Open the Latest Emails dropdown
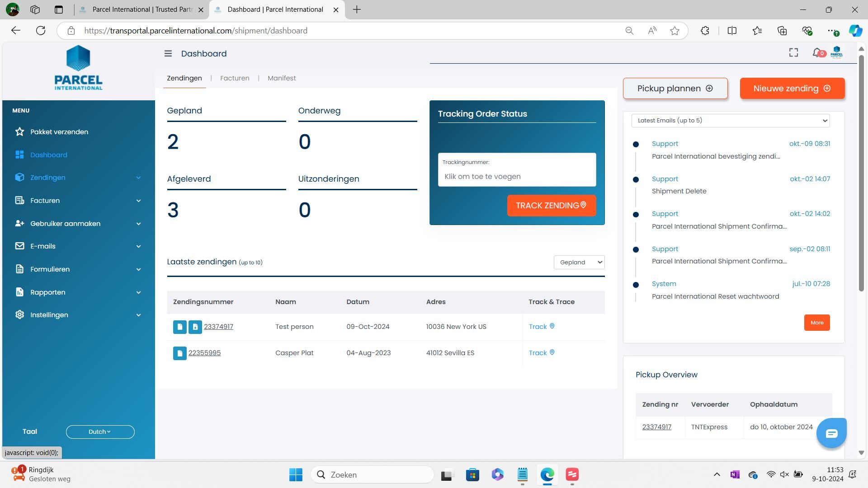Screen dimensions: 868x488 click(x=731, y=121)
